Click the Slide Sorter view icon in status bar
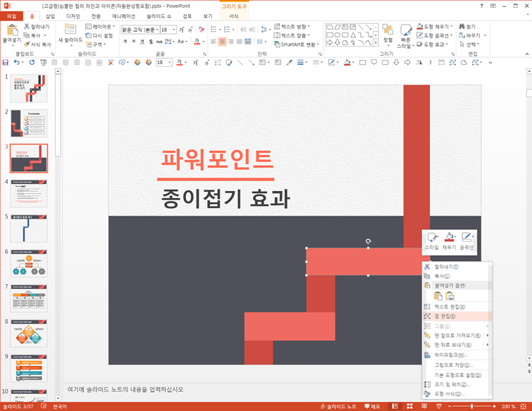The width and height of the screenshot is (532, 411). click(409, 406)
